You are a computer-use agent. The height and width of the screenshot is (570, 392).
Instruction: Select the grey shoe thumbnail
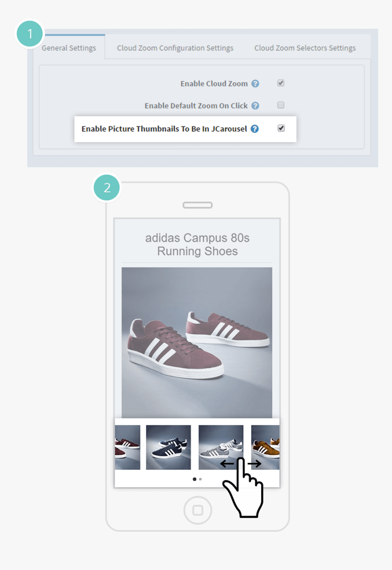(221, 447)
